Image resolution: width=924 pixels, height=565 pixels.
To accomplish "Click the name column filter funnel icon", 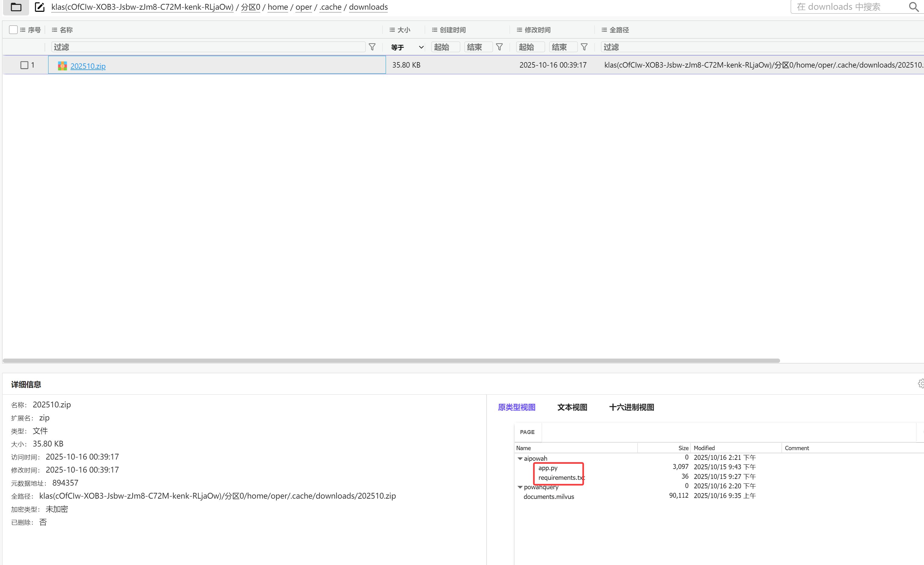I will click(x=372, y=47).
